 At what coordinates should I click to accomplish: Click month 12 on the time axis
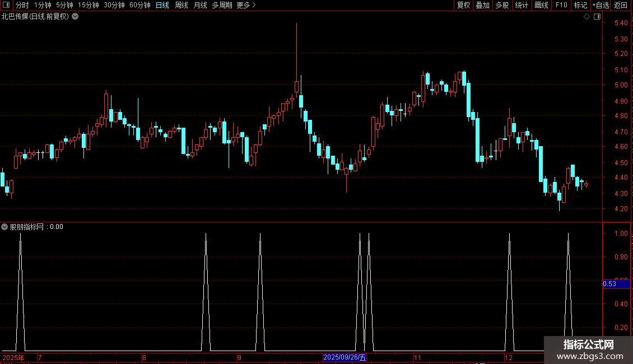pos(509,357)
